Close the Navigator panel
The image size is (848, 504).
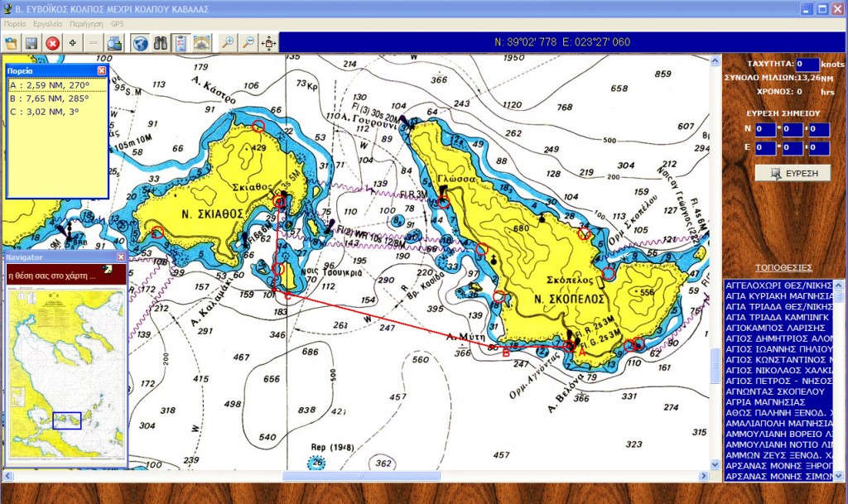[x=121, y=257]
